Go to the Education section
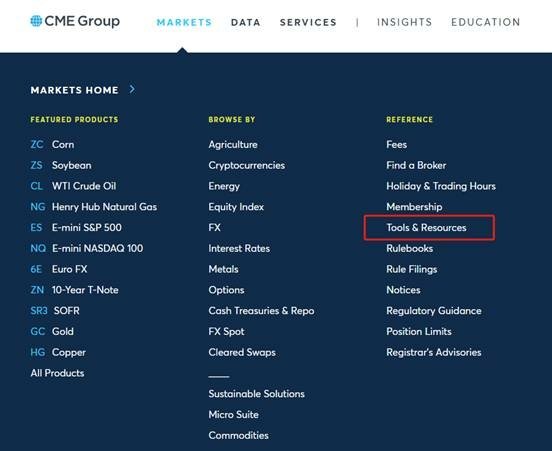 [x=485, y=22]
